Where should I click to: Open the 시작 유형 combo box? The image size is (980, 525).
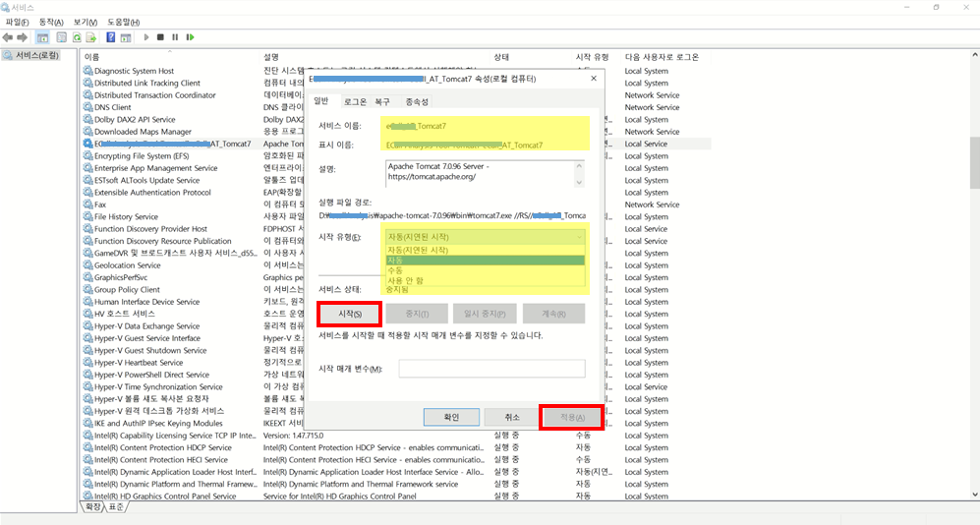tap(485, 237)
